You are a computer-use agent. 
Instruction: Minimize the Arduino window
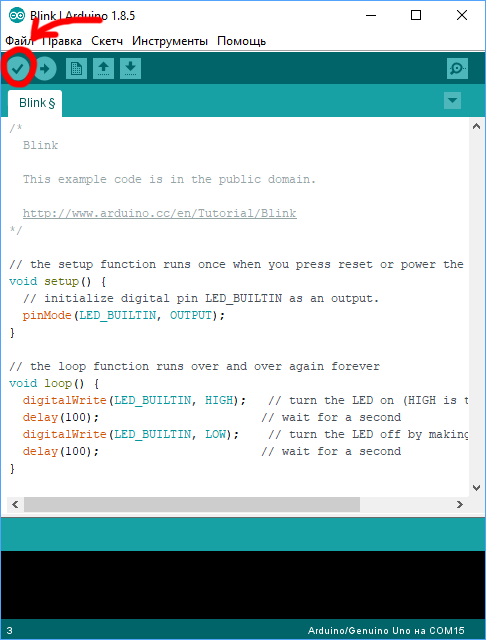(371, 16)
